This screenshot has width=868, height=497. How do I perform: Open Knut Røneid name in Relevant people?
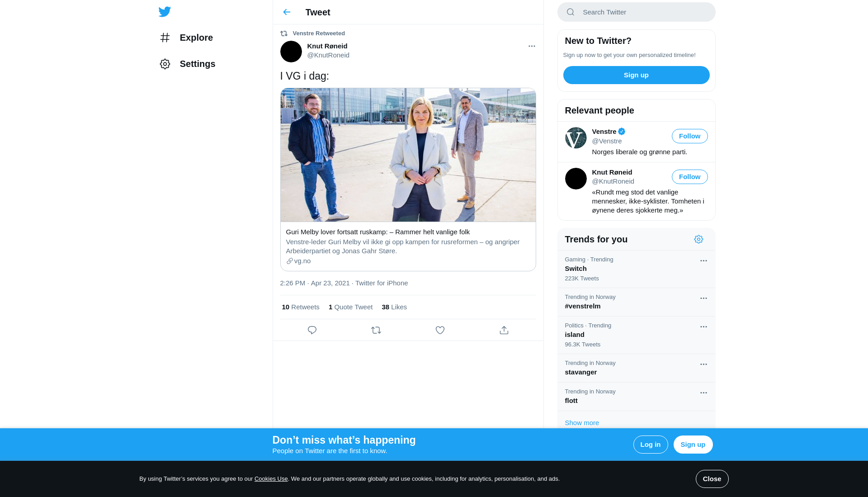612,172
